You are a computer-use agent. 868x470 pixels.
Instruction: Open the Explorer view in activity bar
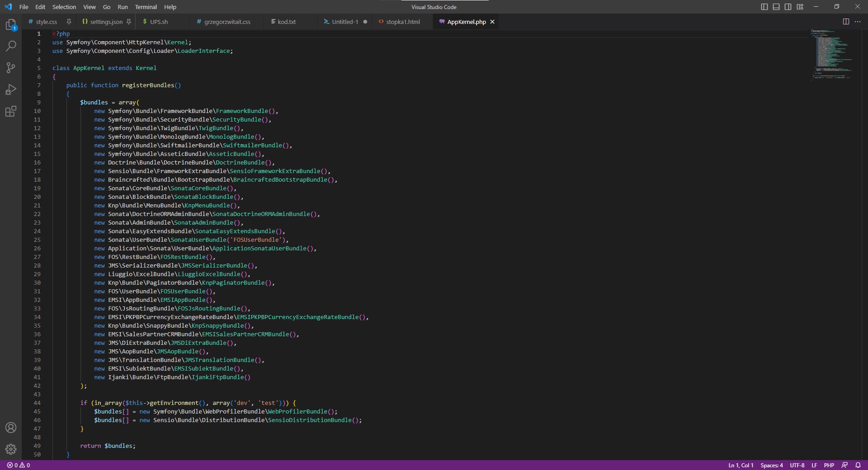11,24
